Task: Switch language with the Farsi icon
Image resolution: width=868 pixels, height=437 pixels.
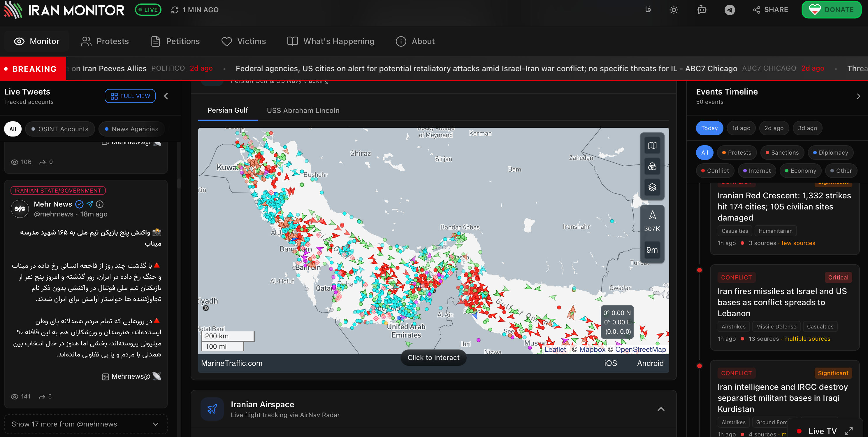Action: click(x=648, y=10)
